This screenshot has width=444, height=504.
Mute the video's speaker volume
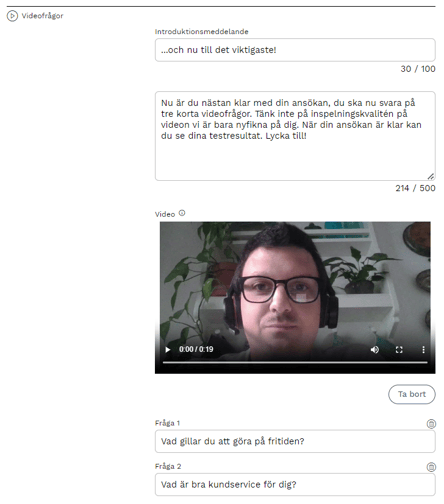(374, 349)
